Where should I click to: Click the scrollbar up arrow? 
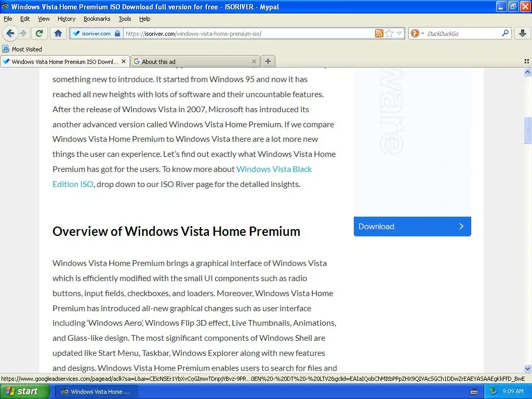coord(527,72)
